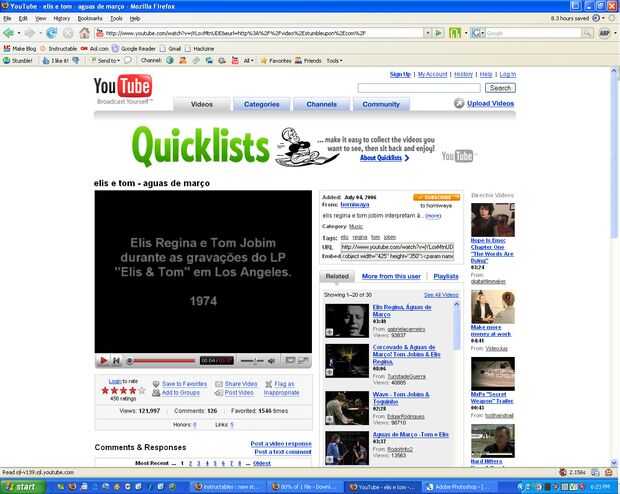
Task: Click the YouTube logo
Action: (123, 86)
